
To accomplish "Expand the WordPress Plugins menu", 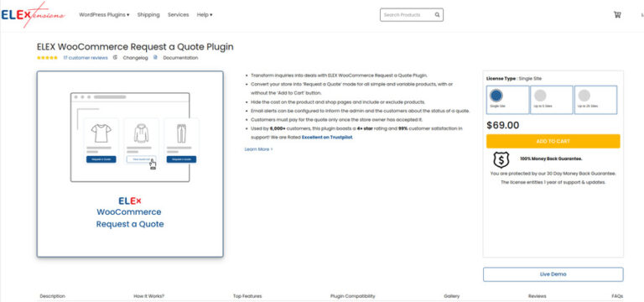I will point(104,15).
